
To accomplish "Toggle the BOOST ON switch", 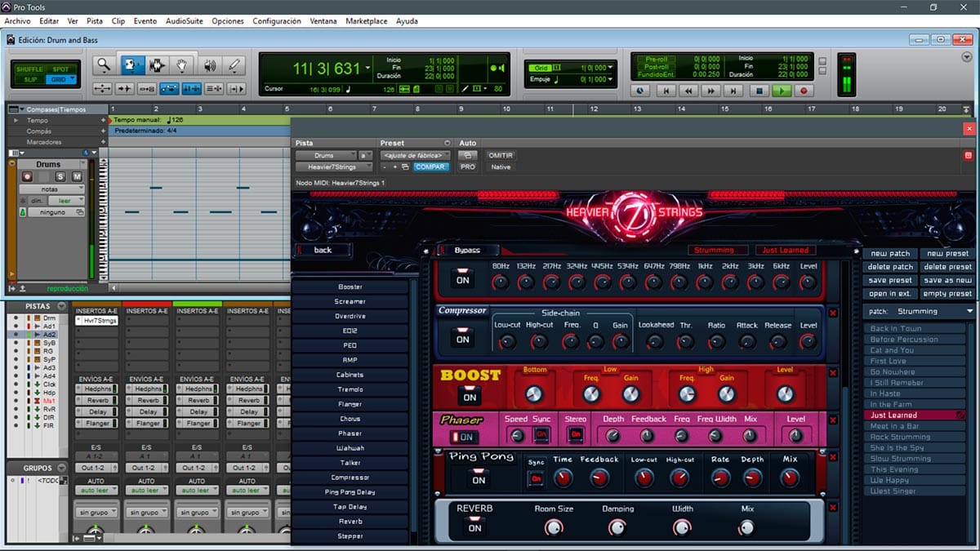I will point(469,397).
